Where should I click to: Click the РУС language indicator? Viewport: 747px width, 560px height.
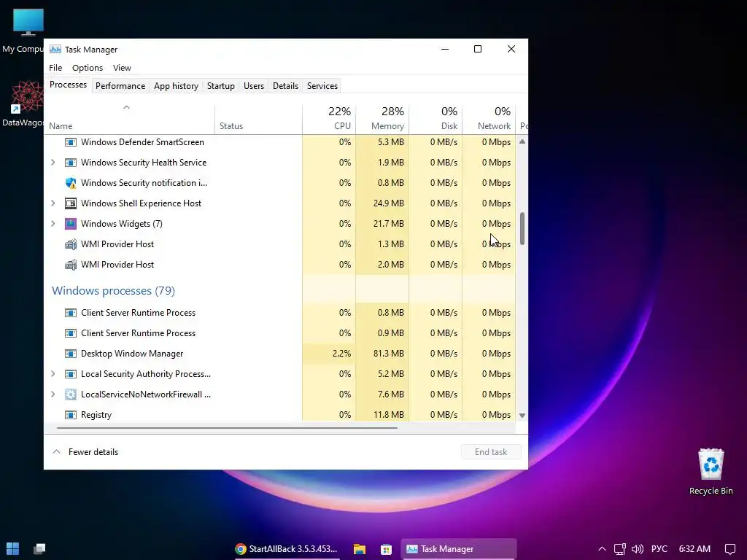click(x=659, y=549)
